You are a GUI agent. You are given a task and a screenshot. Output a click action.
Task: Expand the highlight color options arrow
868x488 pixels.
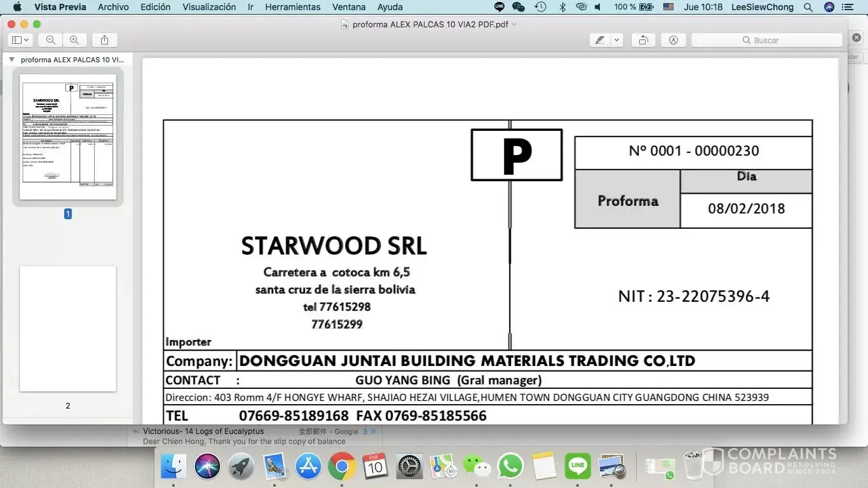click(x=616, y=40)
